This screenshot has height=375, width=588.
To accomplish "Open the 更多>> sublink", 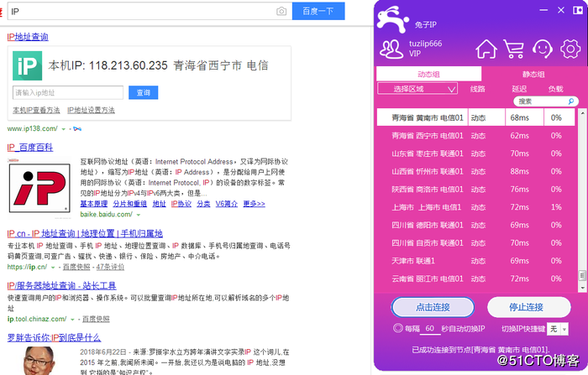I will coord(254,204).
